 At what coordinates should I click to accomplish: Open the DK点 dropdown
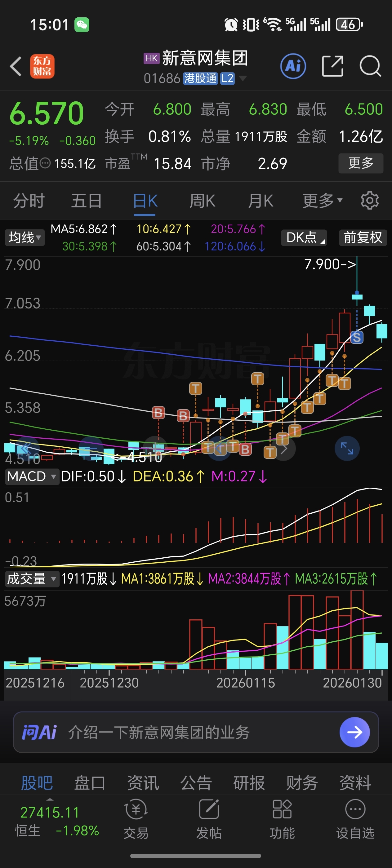pos(304,237)
